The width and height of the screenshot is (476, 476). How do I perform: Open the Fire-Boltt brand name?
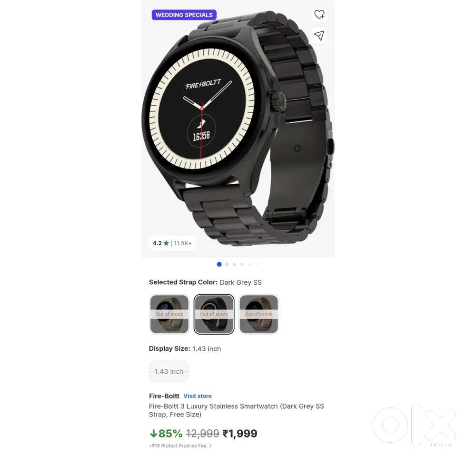pos(164,396)
